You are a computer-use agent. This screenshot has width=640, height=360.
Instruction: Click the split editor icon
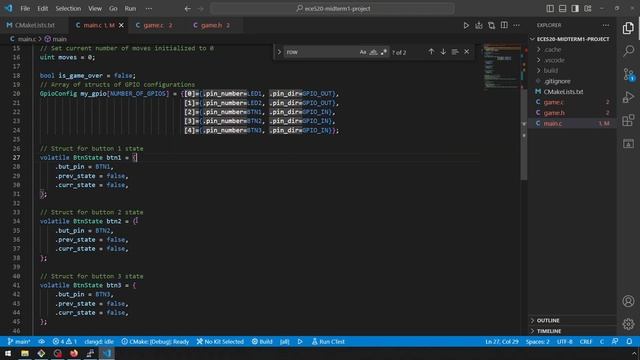504,25
